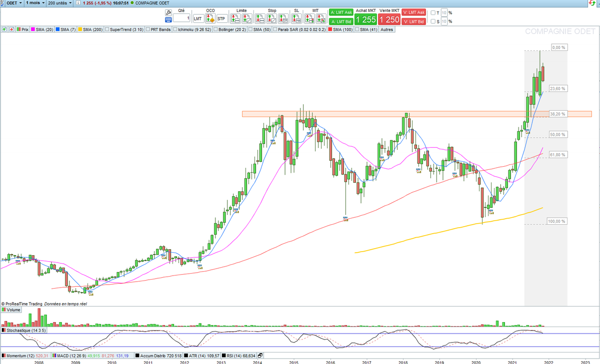Click the green A: LMT Ask button
This screenshot has height=364, width=600.
point(340,12)
